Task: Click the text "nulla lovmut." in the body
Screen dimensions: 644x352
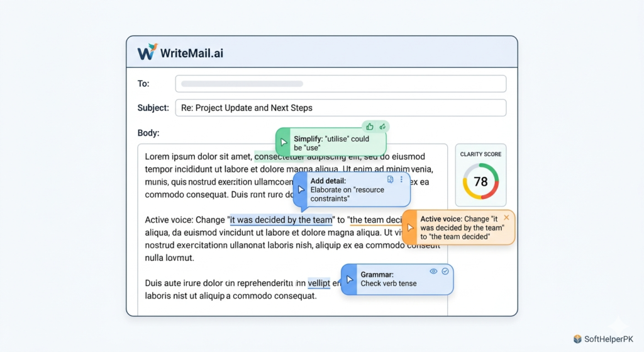Action: 169,258
